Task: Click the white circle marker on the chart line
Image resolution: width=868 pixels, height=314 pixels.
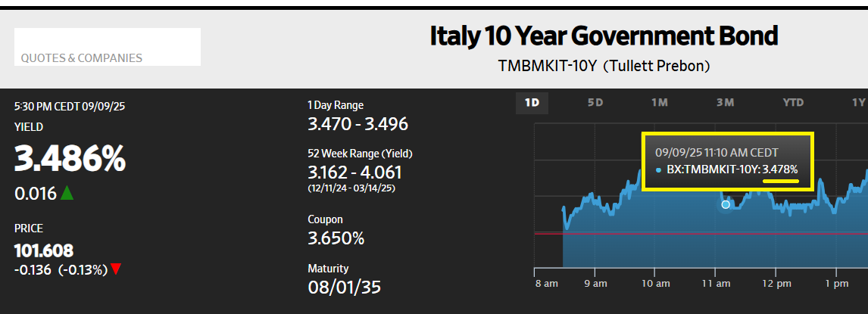Action: (x=726, y=204)
